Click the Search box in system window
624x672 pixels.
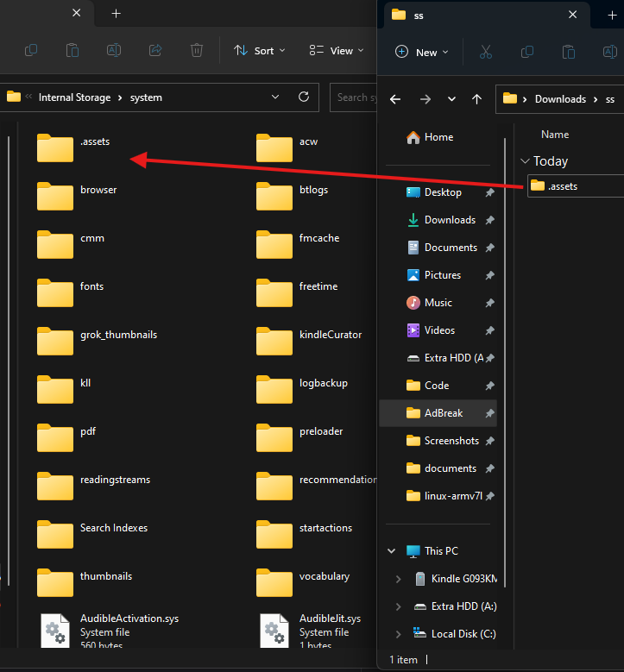tap(356, 97)
